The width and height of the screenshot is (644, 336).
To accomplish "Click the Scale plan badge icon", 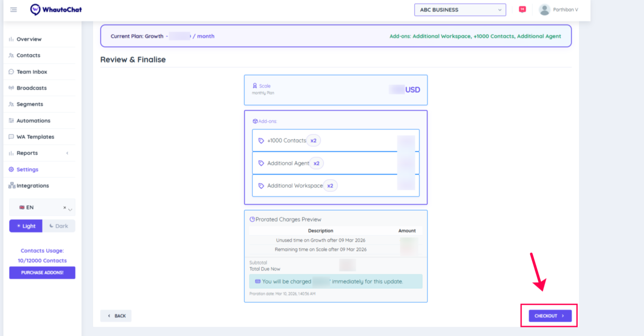I will tap(255, 86).
